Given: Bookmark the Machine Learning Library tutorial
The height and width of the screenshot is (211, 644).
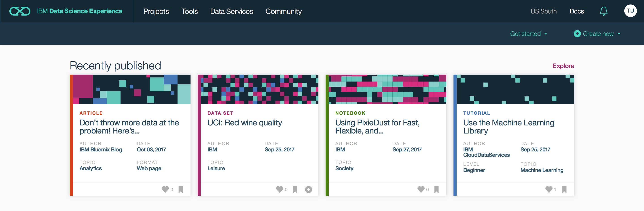Looking at the screenshot, I should point(564,189).
